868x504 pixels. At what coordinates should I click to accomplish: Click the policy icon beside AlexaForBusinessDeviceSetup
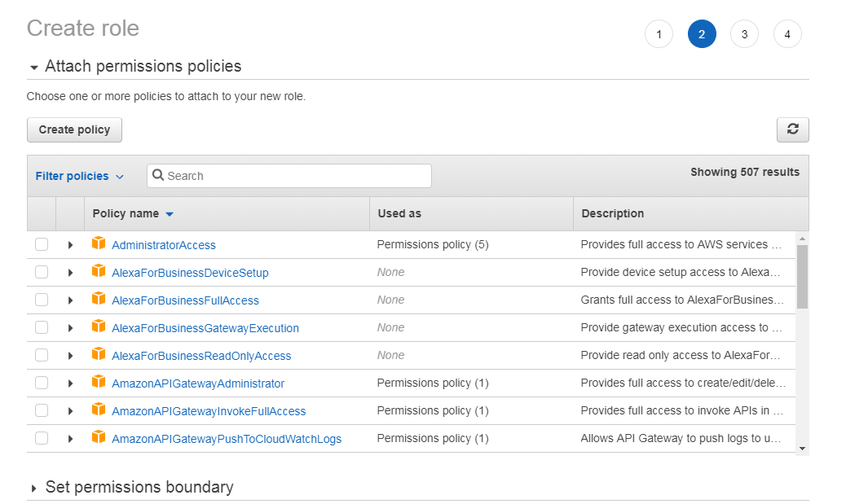[99, 271]
